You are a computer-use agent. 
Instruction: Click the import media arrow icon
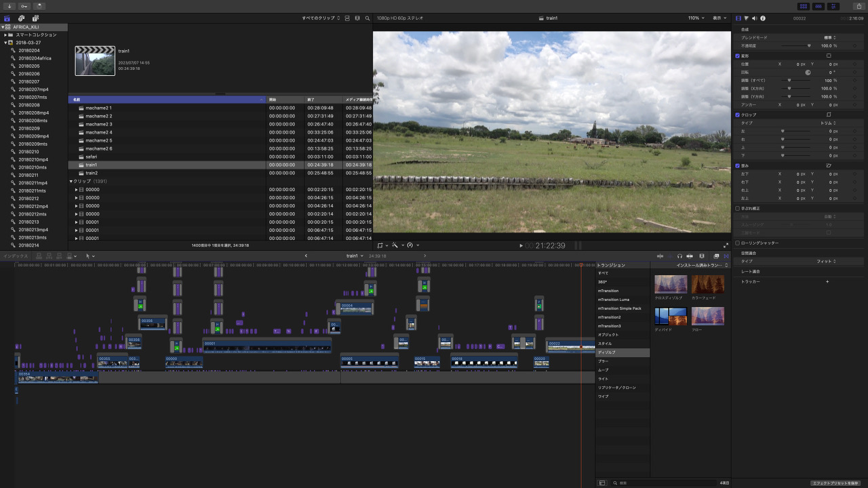(9, 6)
